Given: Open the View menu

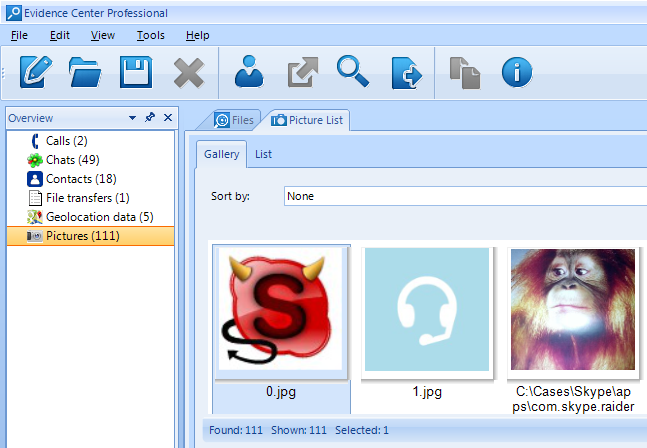Looking at the screenshot, I should tap(103, 35).
